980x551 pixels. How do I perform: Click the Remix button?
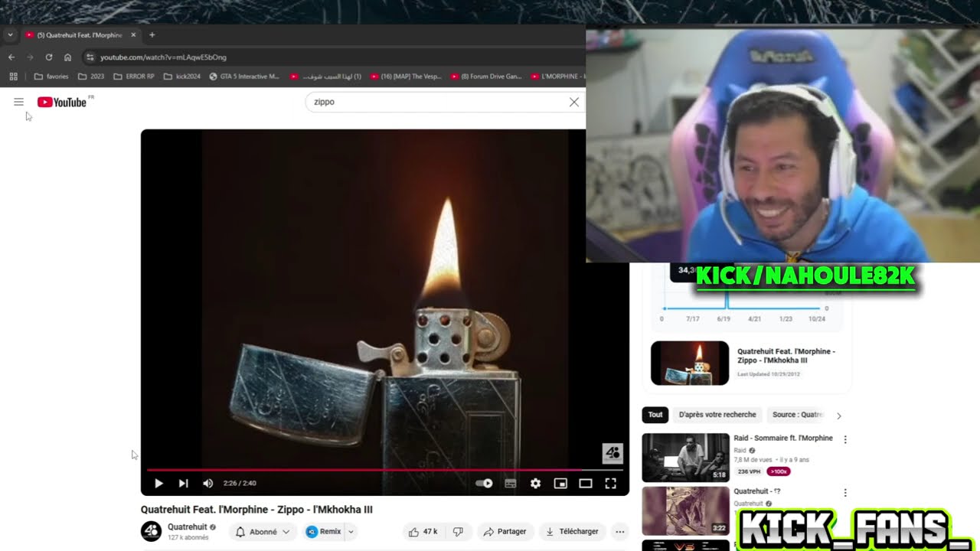coord(324,532)
